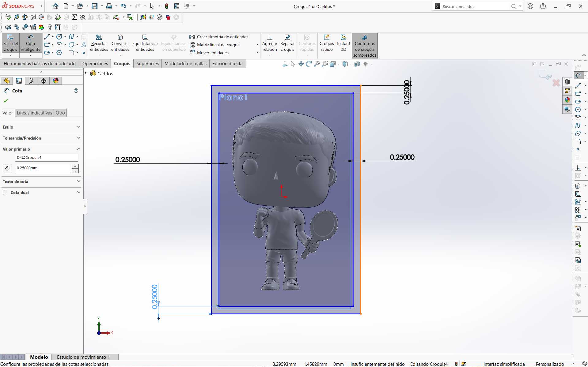The width and height of the screenshot is (588, 367).
Task: Open Salir del croquis dropdown arrow
Action: click(10, 55)
